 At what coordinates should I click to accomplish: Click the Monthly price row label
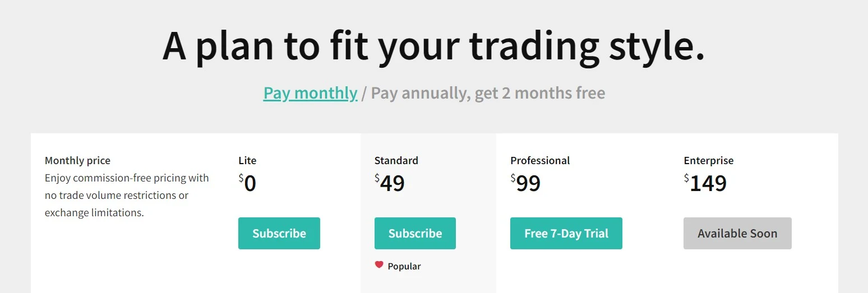[x=77, y=160]
